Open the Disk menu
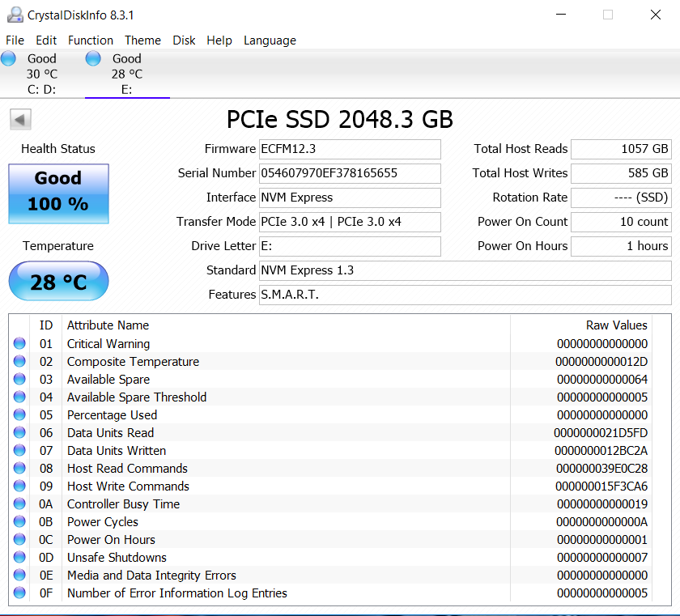 click(x=184, y=40)
